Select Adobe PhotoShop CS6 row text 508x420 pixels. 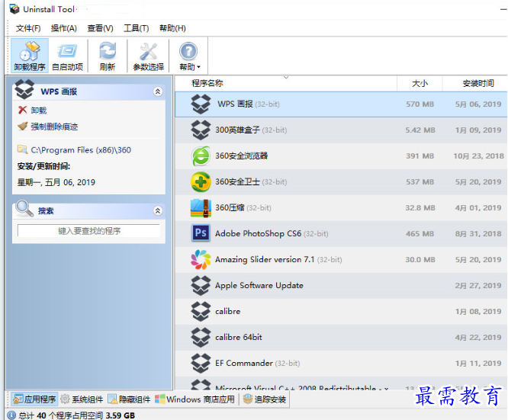coord(259,233)
